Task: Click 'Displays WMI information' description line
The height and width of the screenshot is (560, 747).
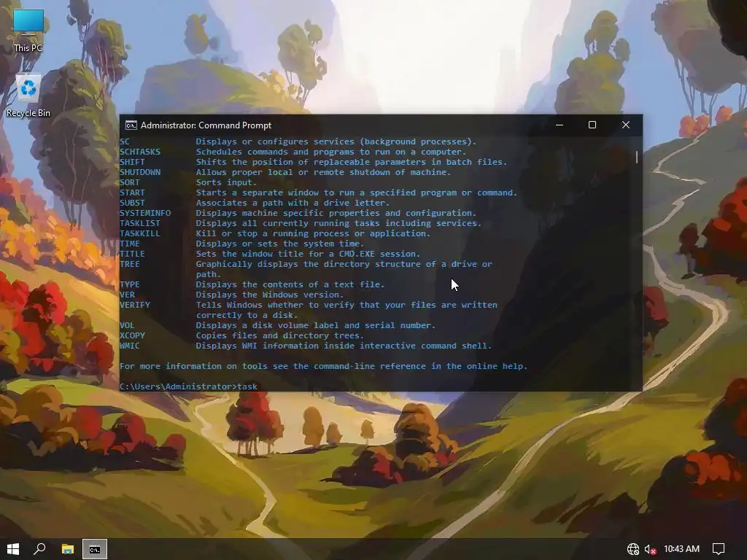Action: pos(344,346)
